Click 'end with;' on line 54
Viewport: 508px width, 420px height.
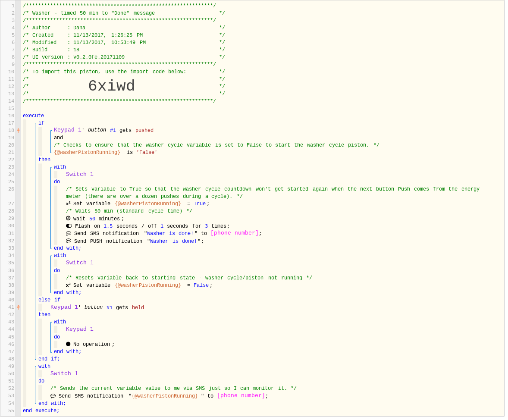coord(52,404)
